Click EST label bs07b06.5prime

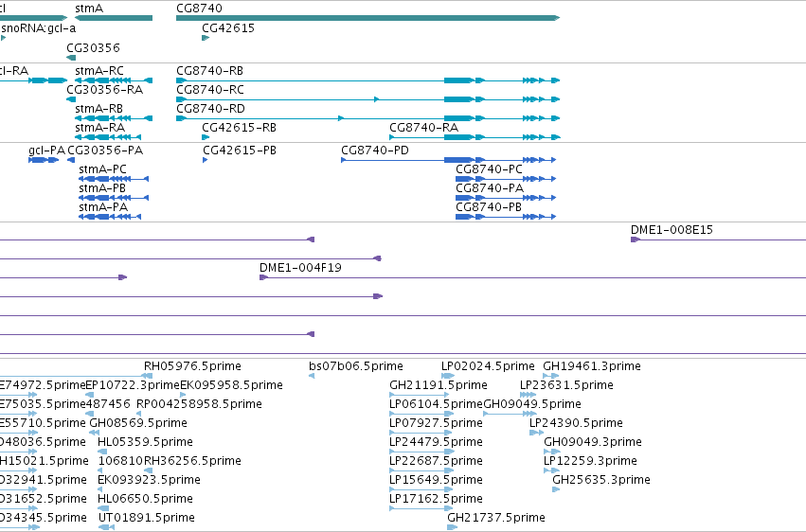[x=356, y=366]
